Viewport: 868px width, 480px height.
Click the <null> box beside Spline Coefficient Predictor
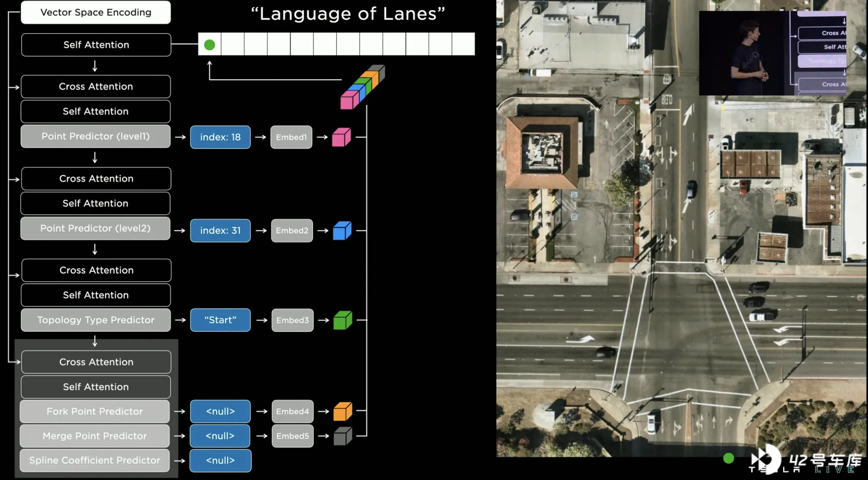(x=220, y=460)
